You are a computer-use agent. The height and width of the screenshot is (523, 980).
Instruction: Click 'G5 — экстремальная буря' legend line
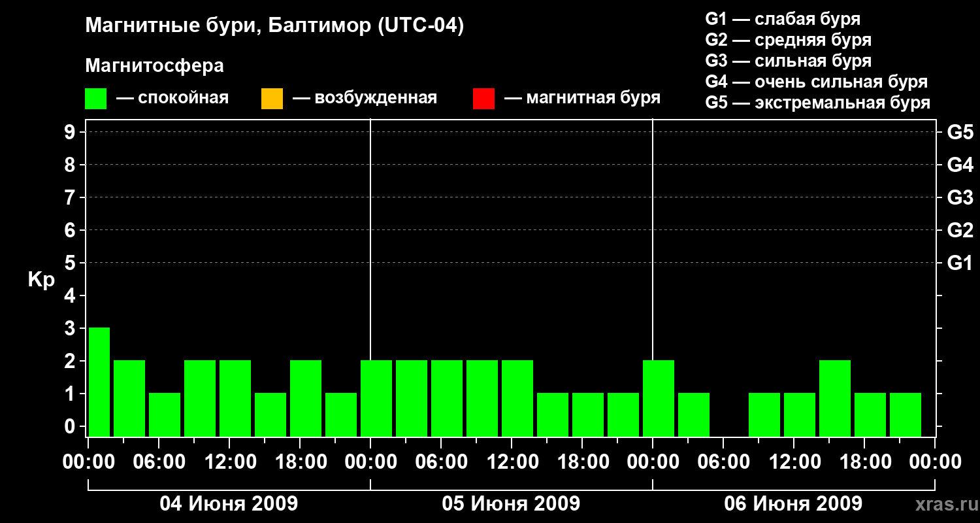(x=818, y=103)
